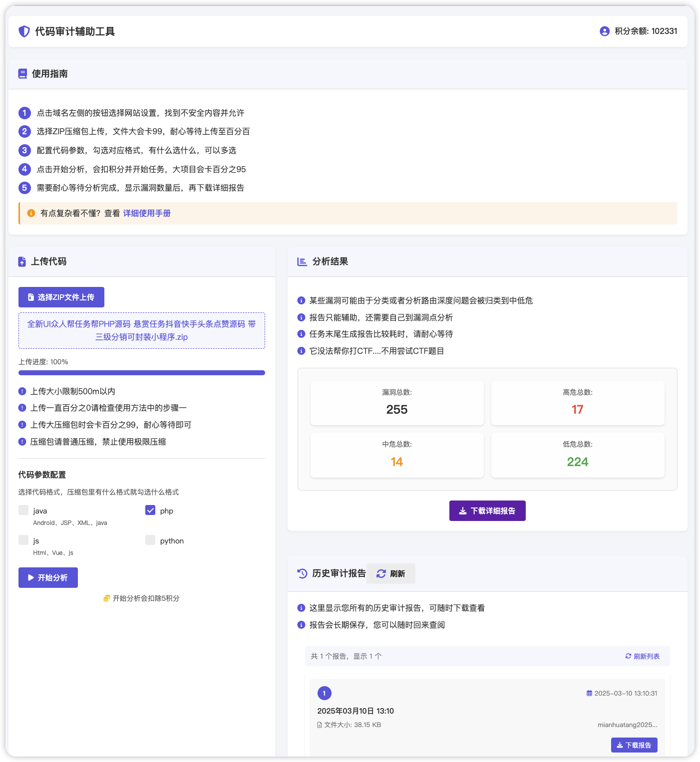Click the book icon beside 使用指南

point(22,73)
